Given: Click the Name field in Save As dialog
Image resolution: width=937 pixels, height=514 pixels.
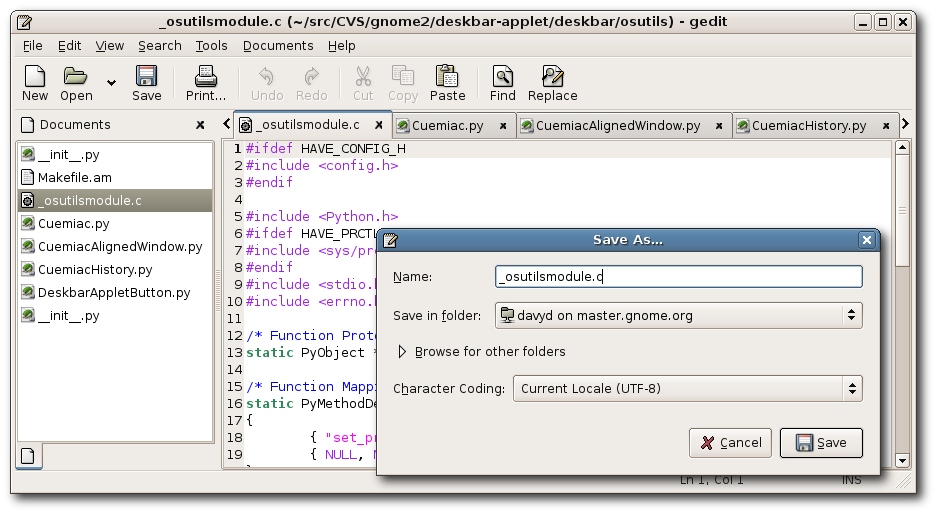Looking at the screenshot, I should point(678,276).
